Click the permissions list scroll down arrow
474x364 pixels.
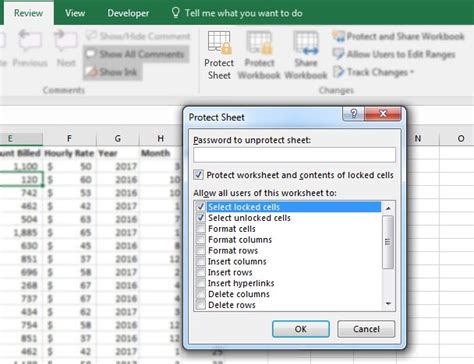click(388, 303)
